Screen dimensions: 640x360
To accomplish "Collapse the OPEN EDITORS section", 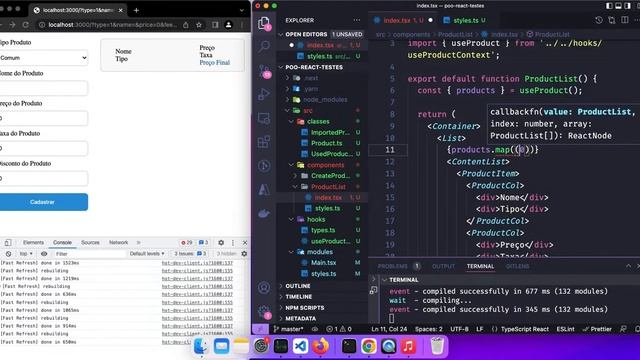I will (x=306, y=34).
